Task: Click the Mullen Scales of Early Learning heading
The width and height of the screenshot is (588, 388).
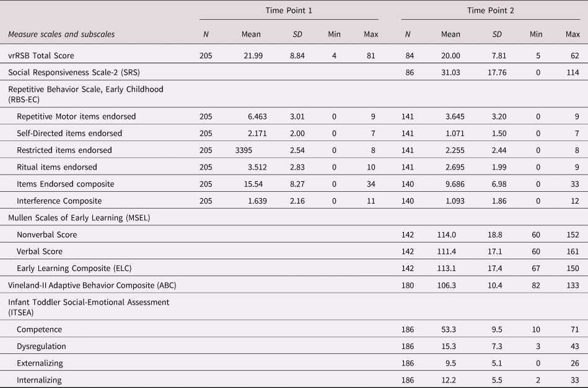Action: tap(77, 218)
